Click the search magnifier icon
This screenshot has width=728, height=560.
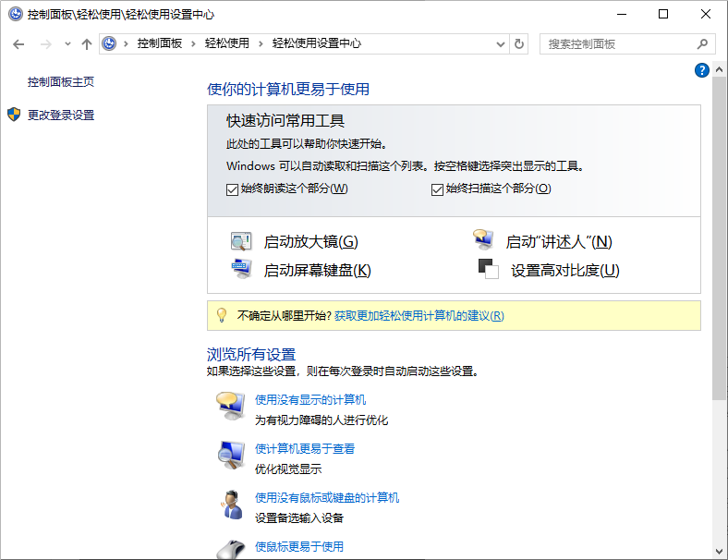point(702,44)
